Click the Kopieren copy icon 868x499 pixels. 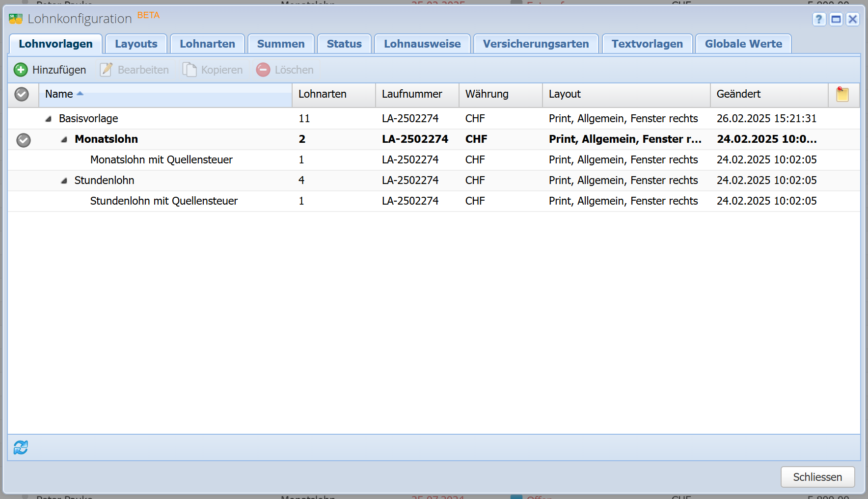pyautogui.click(x=190, y=70)
